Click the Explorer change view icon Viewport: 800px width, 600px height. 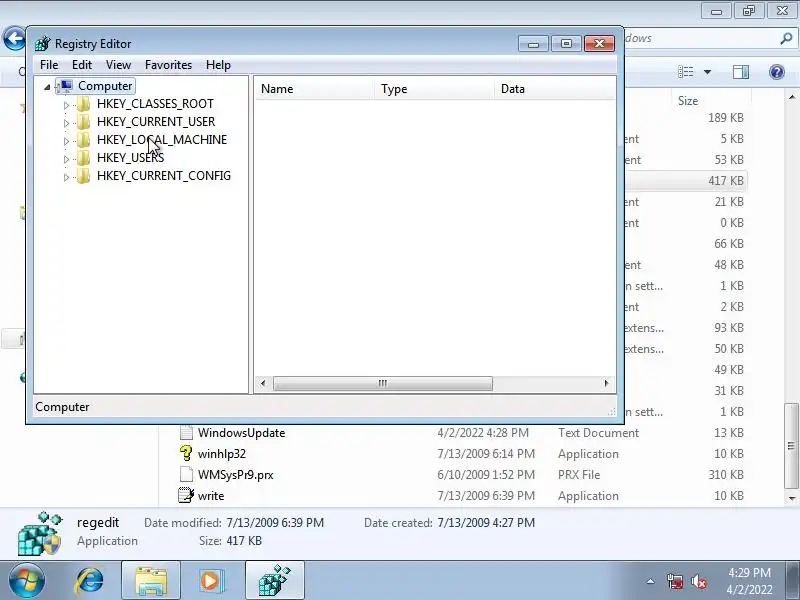685,72
